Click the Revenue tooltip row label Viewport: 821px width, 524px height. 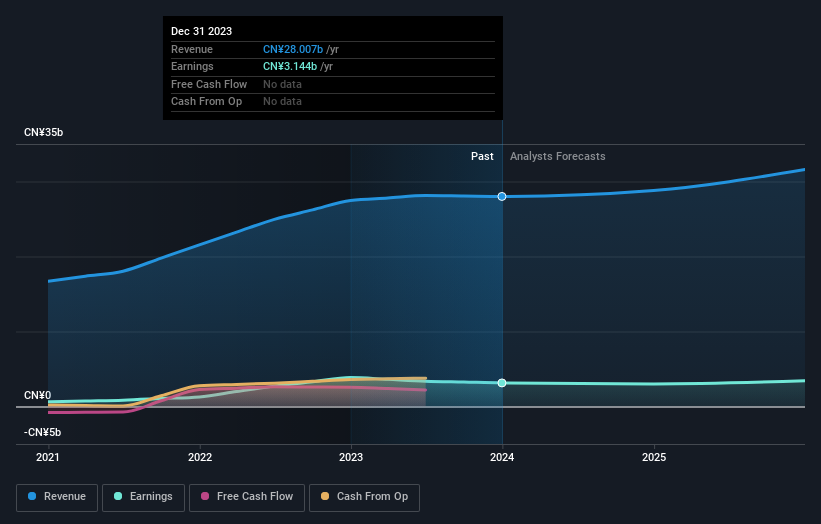(x=192, y=49)
